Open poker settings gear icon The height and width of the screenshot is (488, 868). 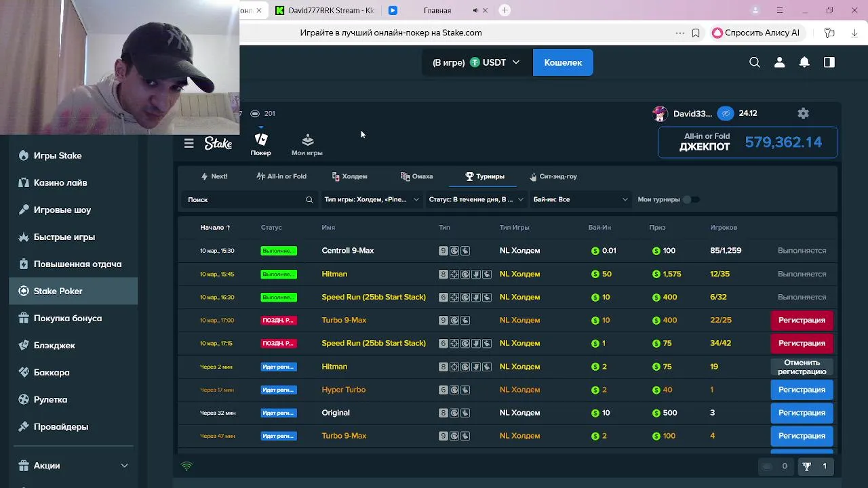[804, 113]
